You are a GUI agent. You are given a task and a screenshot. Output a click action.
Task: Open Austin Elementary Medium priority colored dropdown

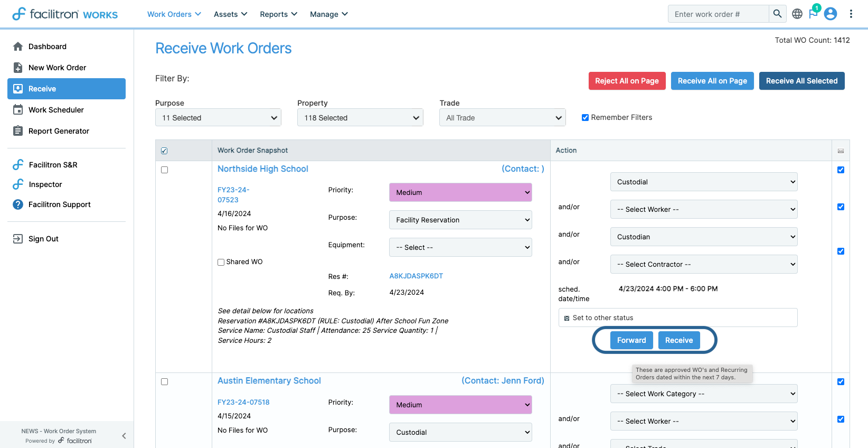(460, 405)
